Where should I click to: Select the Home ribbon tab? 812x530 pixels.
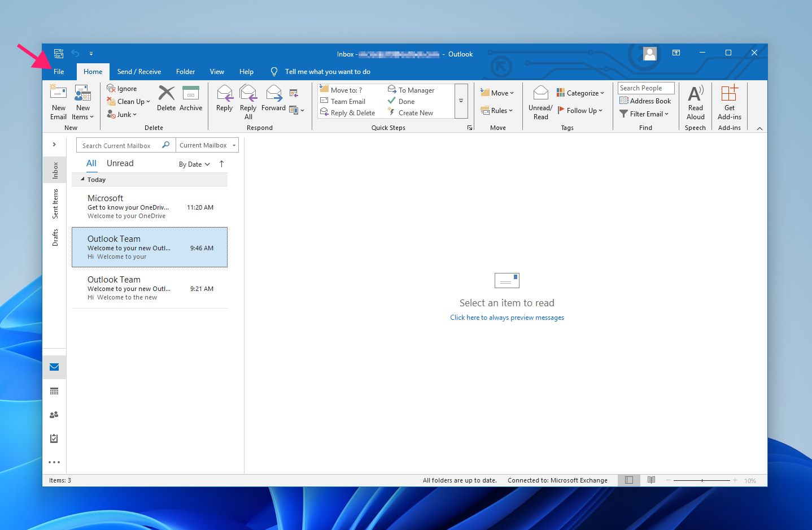93,72
